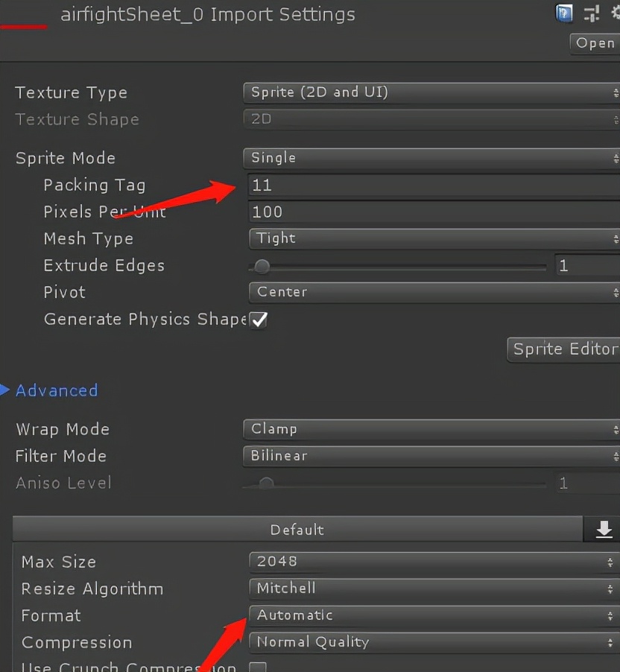Select the Default platform tab
Image resolution: width=620 pixels, height=672 pixels.
click(x=297, y=530)
